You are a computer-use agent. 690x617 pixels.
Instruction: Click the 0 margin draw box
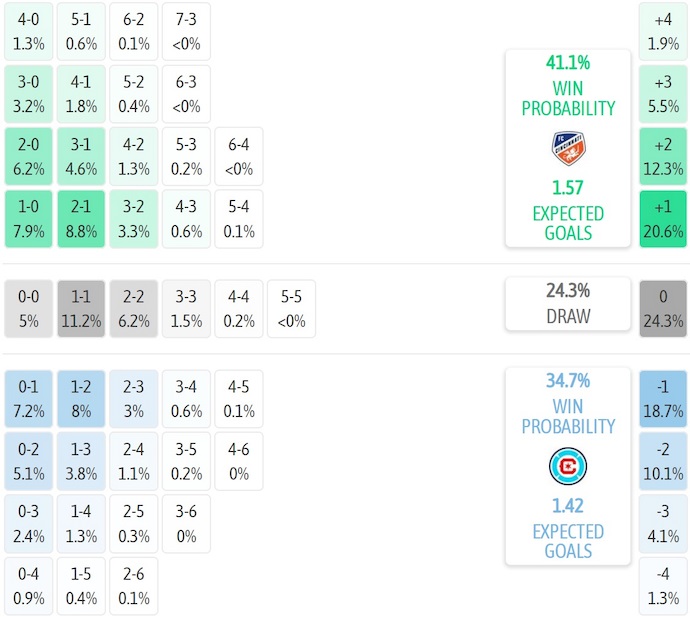point(664,308)
